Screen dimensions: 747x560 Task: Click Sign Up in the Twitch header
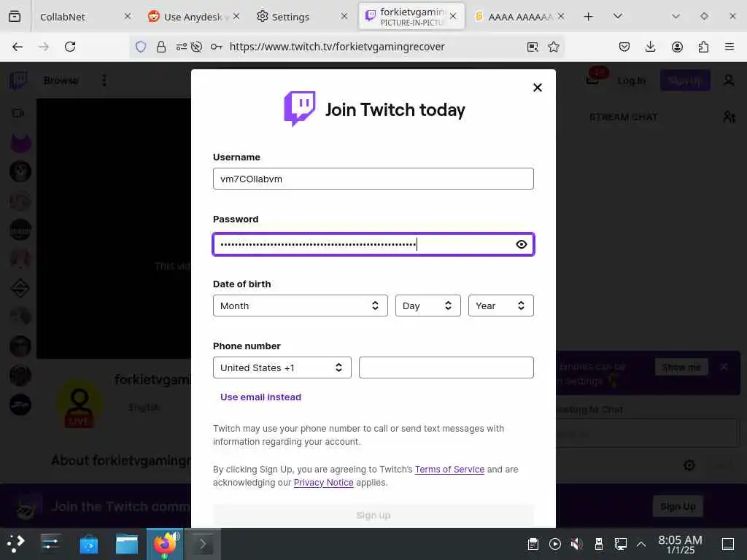(684, 80)
